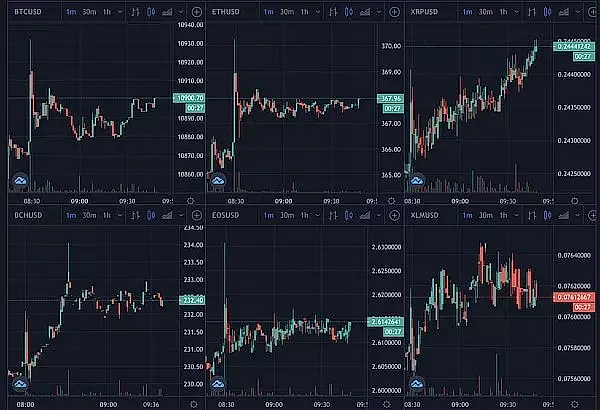The width and height of the screenshot is (600, 410).
Task: Open symbol search via XLMUSD label
Action: [425, 216]
